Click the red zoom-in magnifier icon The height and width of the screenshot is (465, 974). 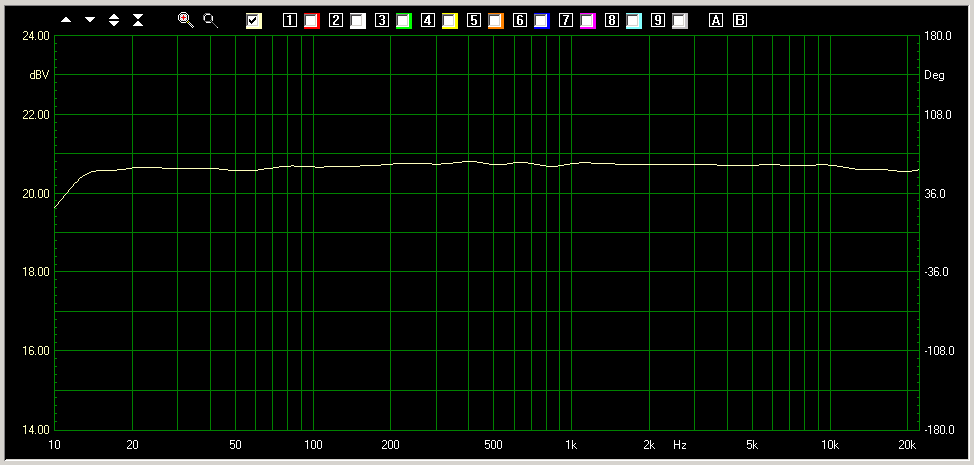(x=185, y=20)
